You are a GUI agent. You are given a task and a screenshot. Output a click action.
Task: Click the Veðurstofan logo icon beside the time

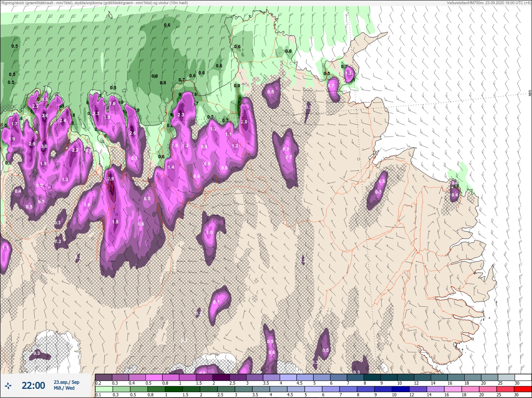pyautogui.click(x=8, y=386)
